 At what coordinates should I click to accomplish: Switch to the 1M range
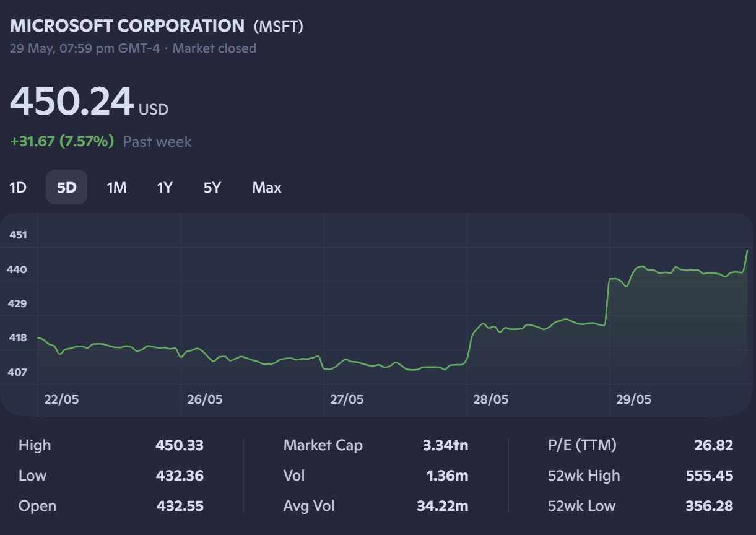tap(116, 187)
